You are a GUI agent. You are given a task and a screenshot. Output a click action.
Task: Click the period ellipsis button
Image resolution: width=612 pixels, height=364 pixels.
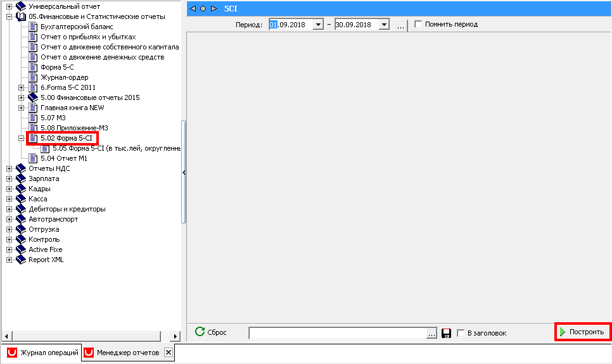[400, 25]
